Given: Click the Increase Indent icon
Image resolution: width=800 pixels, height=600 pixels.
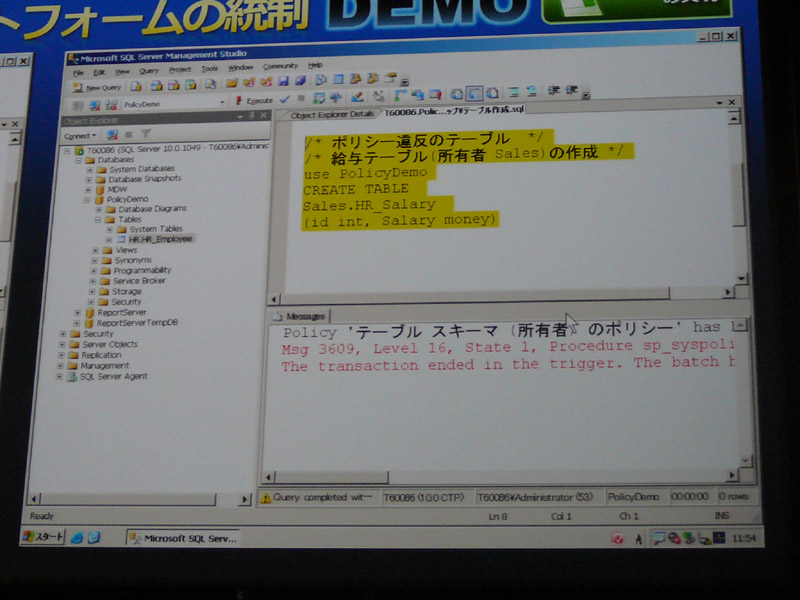Looking at the screenshot, I should pyautogui.click(x=571, y=90).
